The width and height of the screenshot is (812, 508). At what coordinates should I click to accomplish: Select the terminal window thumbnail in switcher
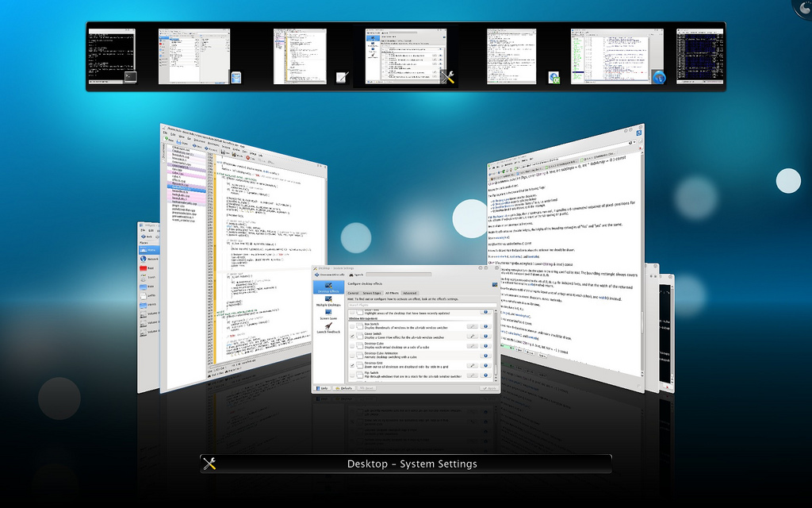(112, 56)
